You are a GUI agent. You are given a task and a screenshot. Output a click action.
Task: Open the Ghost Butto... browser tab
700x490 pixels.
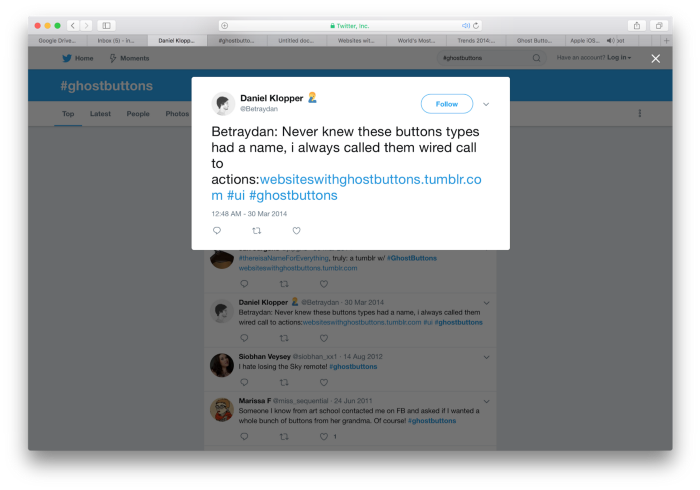coord(535,41)
